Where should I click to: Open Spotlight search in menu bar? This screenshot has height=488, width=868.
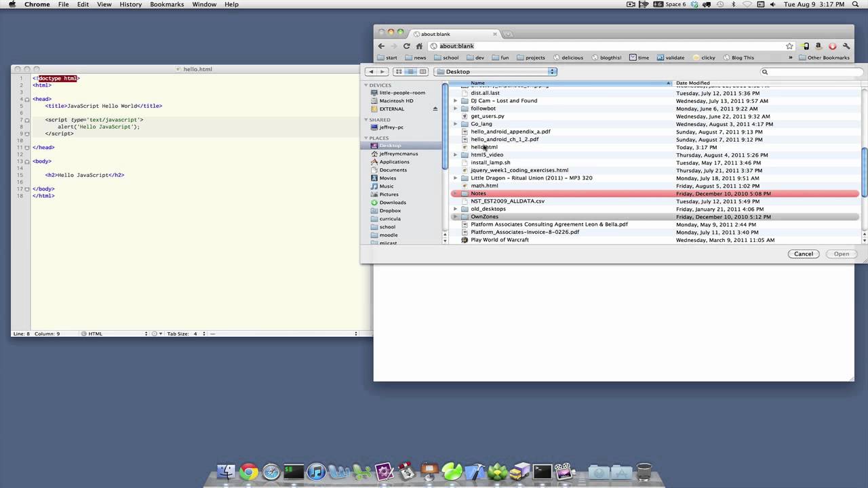click(x=856, y=4)
